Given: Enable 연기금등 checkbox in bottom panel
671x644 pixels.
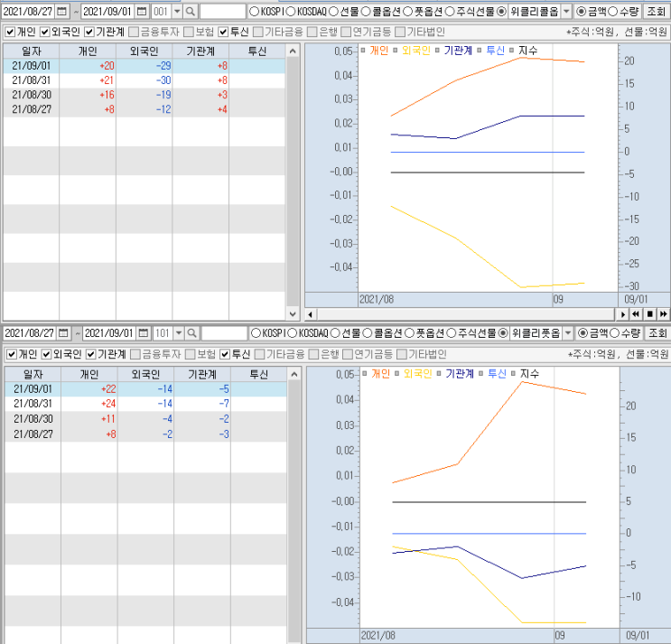Looking at the screenshot, I should tap(348, 354).
